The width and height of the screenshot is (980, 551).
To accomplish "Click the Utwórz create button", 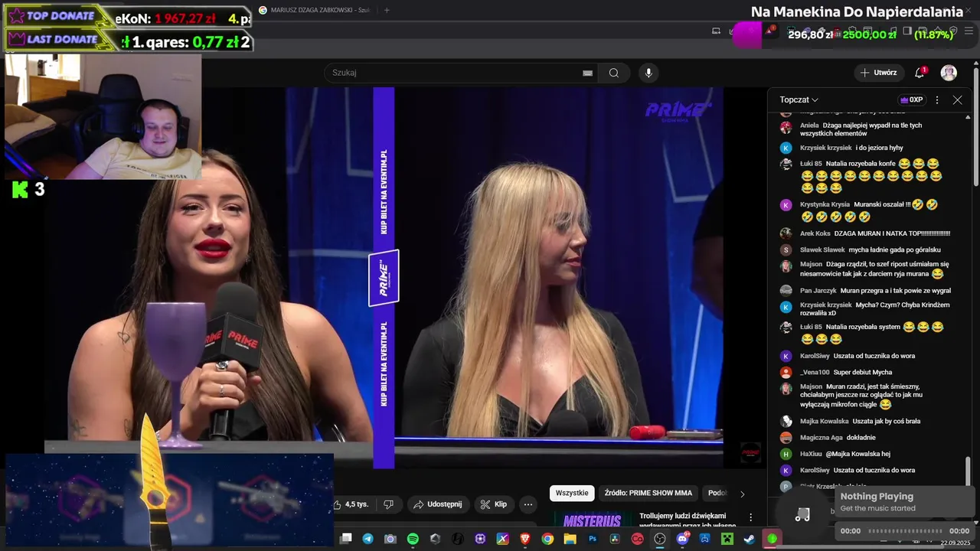I will [878, 73].
